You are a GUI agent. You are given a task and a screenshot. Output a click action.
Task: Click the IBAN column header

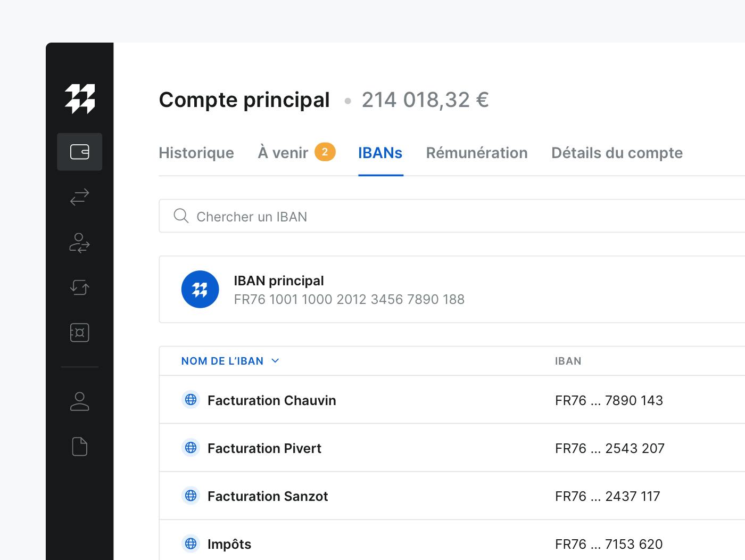tap(568, 361)
